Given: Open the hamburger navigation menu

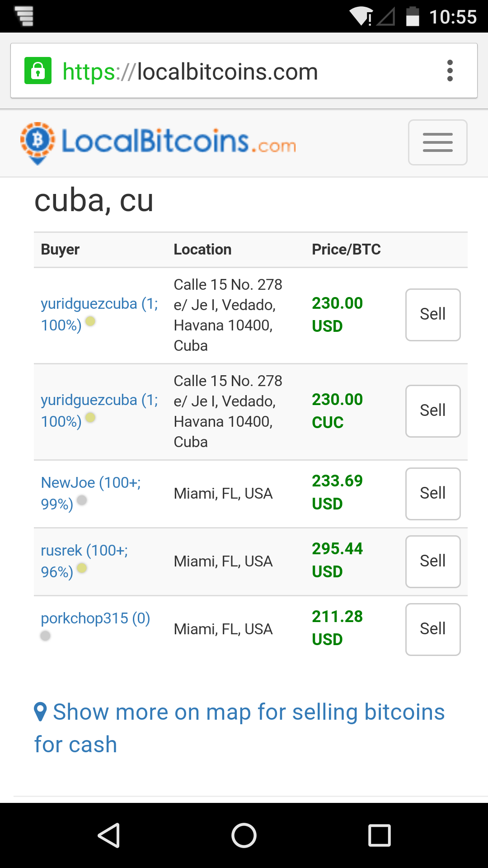Looking at the screenshot, I should tap(437, 142).
